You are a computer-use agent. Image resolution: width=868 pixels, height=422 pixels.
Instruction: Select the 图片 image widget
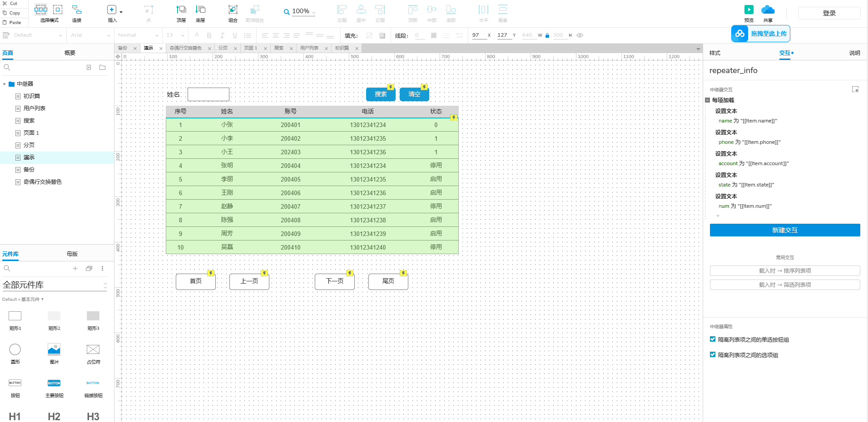(54, 349)
